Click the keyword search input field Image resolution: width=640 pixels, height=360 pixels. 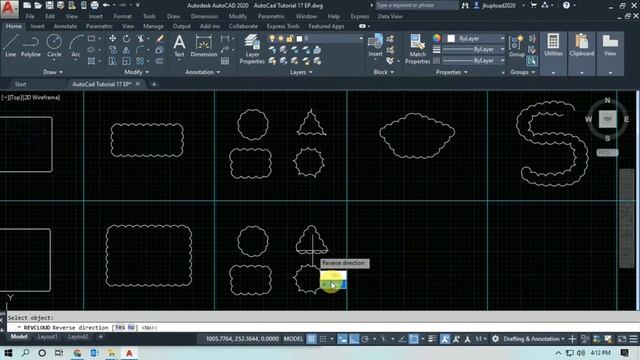(417, 5)
